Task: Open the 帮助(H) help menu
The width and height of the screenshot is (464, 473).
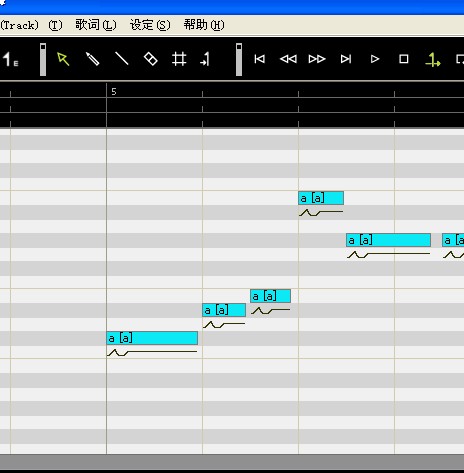Action: [204, 25]
